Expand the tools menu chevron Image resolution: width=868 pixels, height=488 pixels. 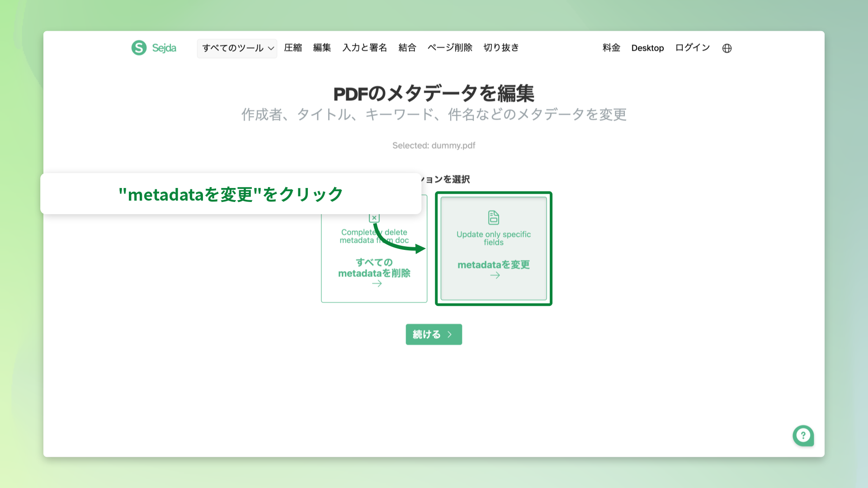271,48
